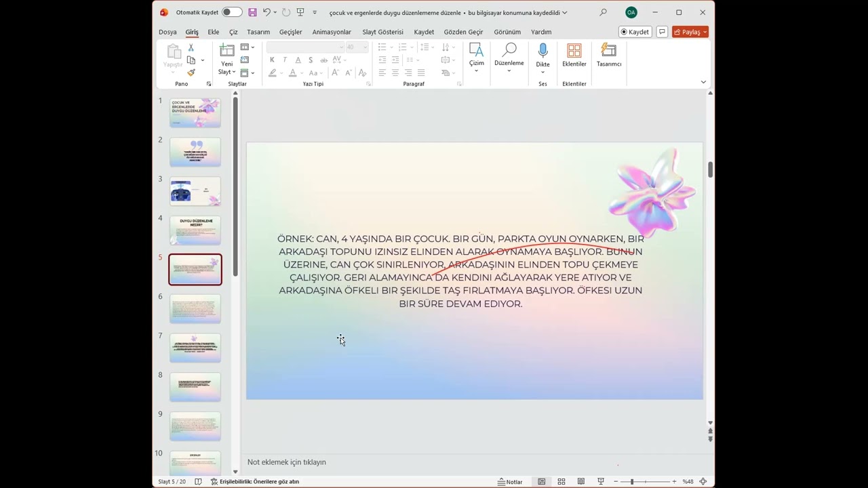Select slide 1 thumbnail

point(195,113)
